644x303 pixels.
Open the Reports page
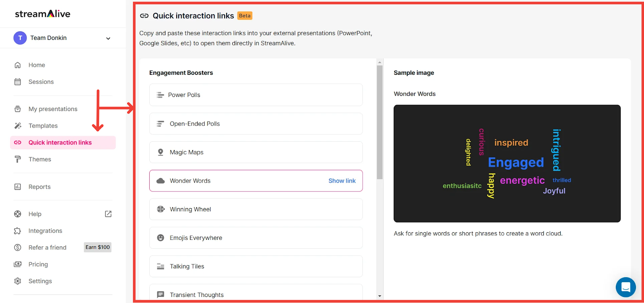tap(39, 187)
